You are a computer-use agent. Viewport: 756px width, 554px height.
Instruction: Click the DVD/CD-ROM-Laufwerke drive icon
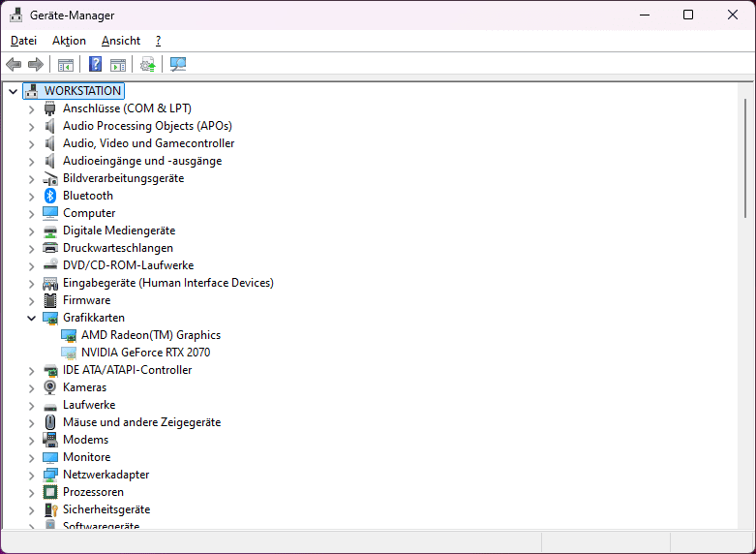tap(50, 265)
